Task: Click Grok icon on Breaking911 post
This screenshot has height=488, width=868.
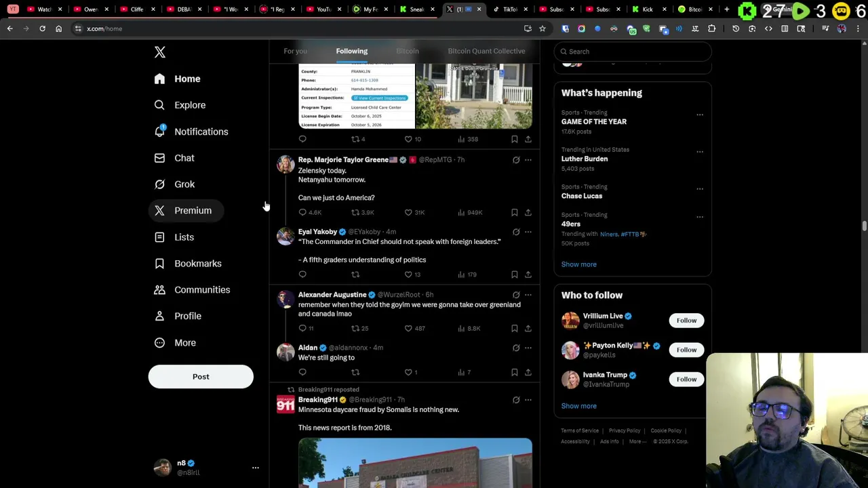Action: click(516, 400)
